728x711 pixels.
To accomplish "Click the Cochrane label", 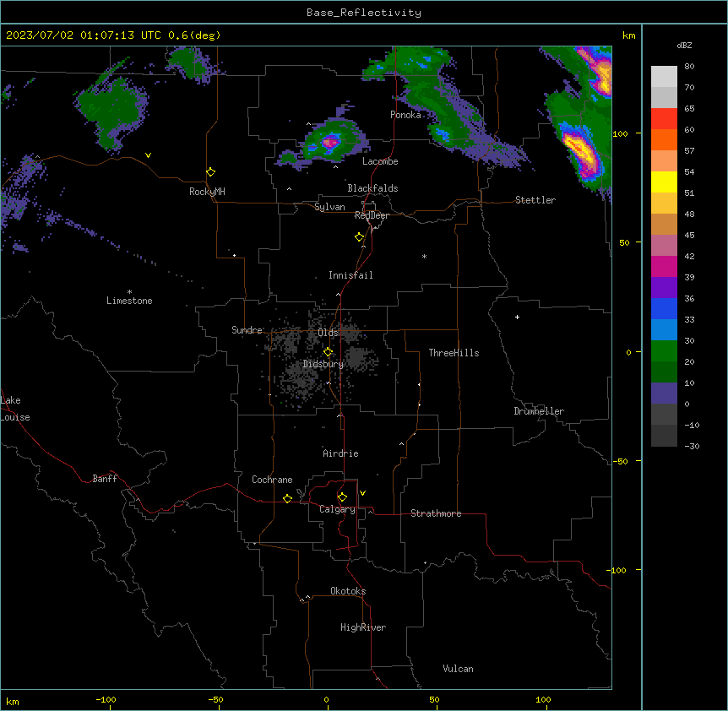I will [x=272, y=480].
